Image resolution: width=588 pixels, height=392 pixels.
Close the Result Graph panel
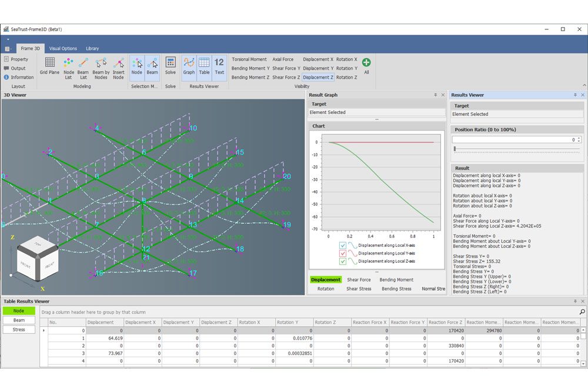pyautogui.click(x=443, y=95)
